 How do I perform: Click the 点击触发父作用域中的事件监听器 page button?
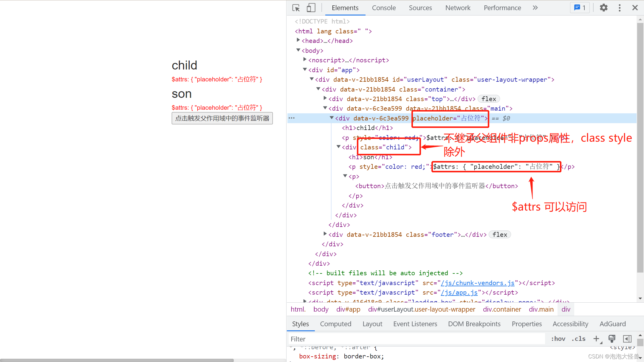pos(222,118)
